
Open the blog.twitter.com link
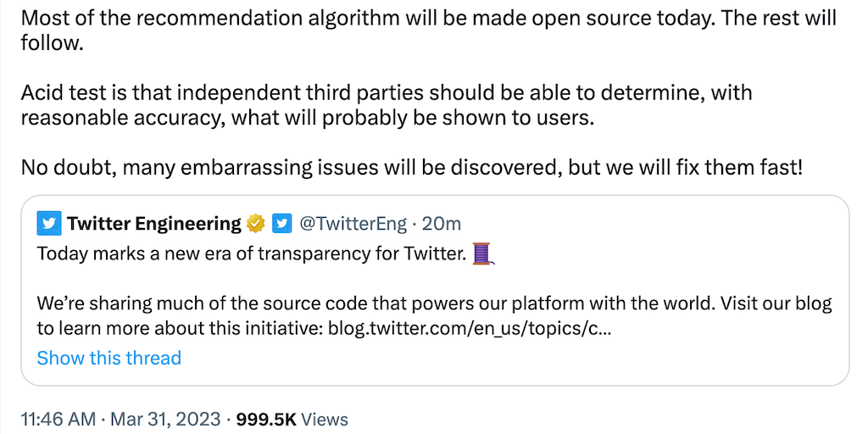click(469, 328)
